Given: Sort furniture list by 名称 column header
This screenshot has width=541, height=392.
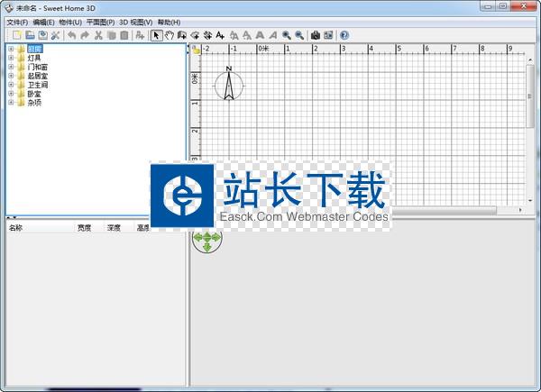Looking at the screenshot, I should point(16,228).
